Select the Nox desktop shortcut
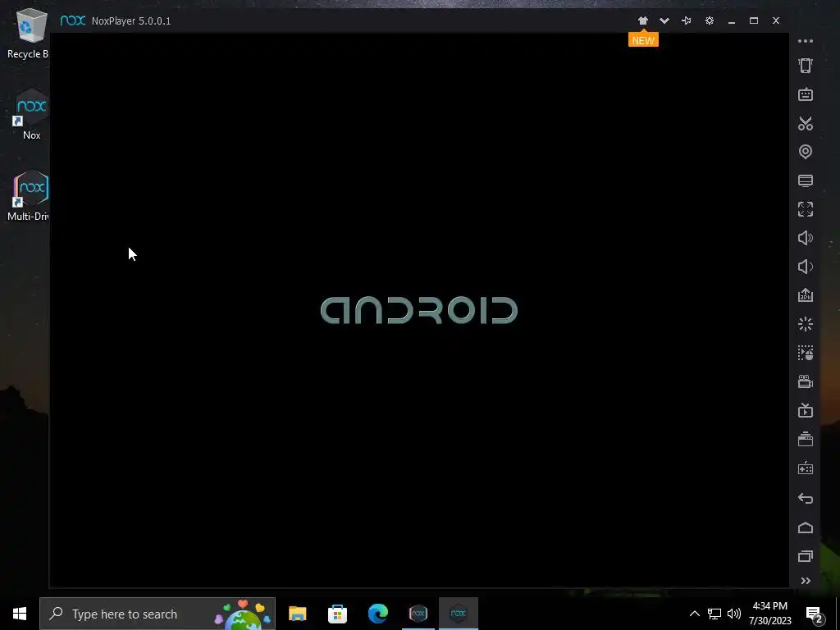 31,115
